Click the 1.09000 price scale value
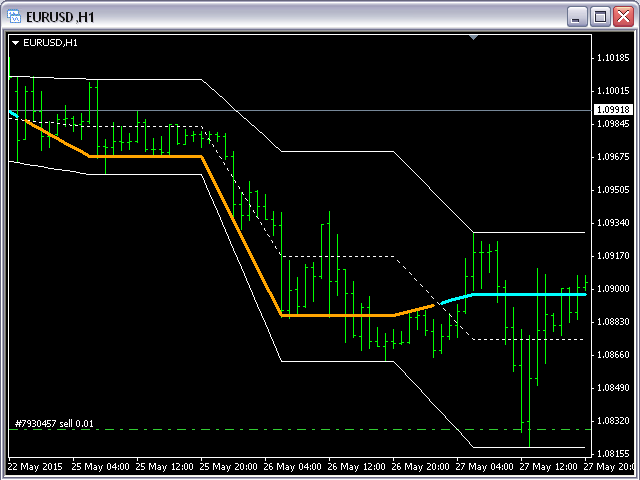This screenshot has width=640, height=480. tap(613, 289)
